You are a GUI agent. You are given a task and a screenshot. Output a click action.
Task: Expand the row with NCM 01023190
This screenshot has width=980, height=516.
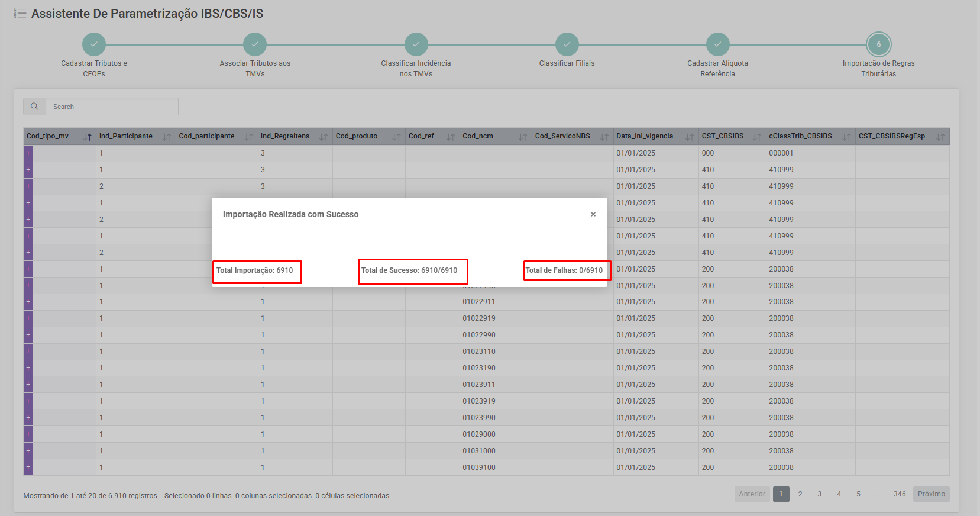click(28, 368)
